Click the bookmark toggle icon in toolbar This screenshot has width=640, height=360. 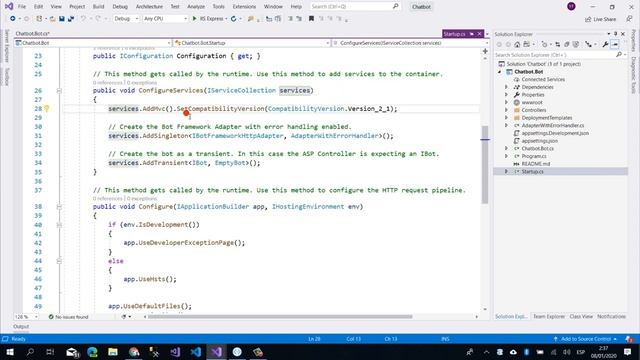(311, 19)
